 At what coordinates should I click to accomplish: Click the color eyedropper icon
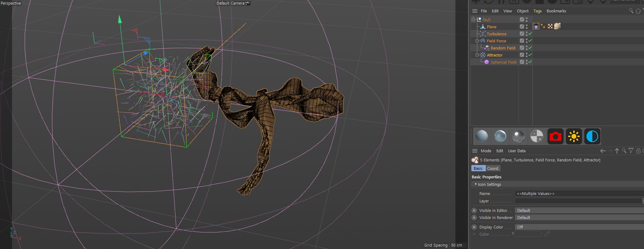click(547, 234)
